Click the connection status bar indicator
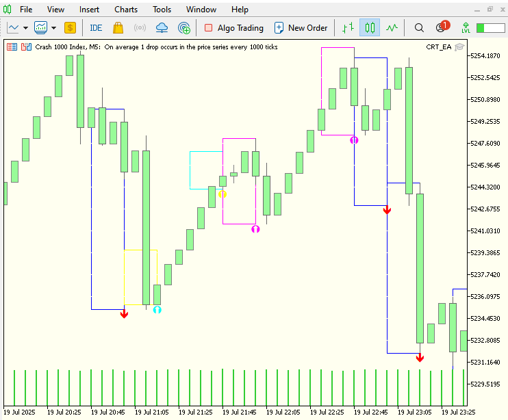 (x=490, y=28)
